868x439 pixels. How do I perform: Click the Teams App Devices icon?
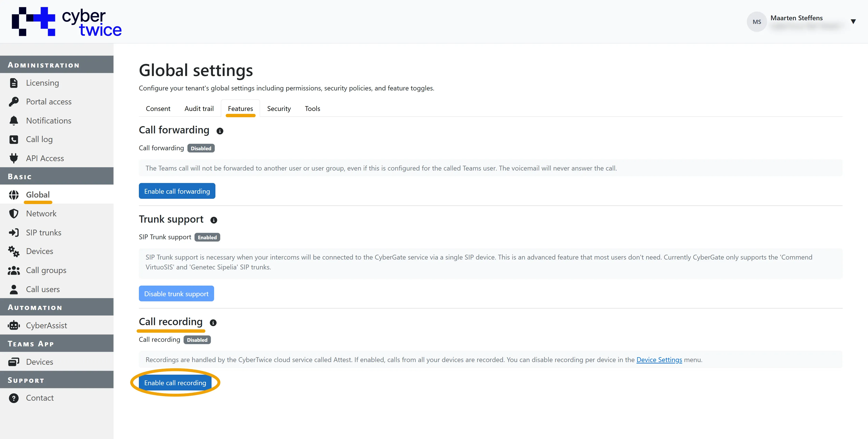[x=14, y=362]
